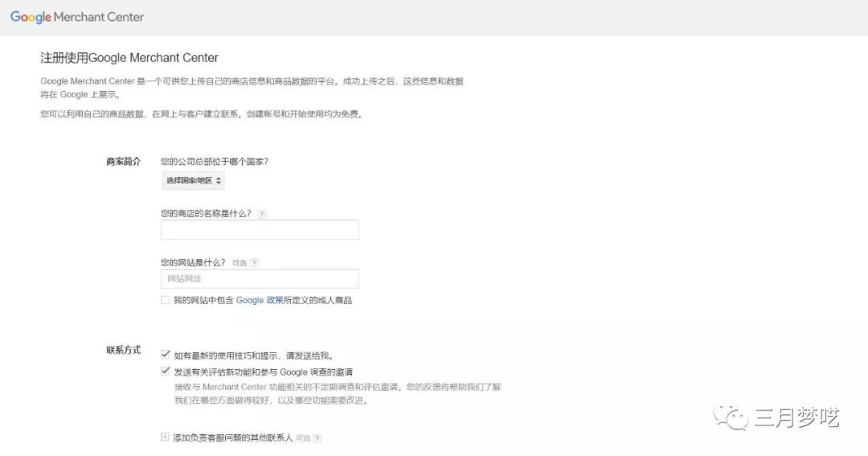The image size is (868, 456).
Task: Open help icon beside 其他联系人 可选
Action: [317, 438]
